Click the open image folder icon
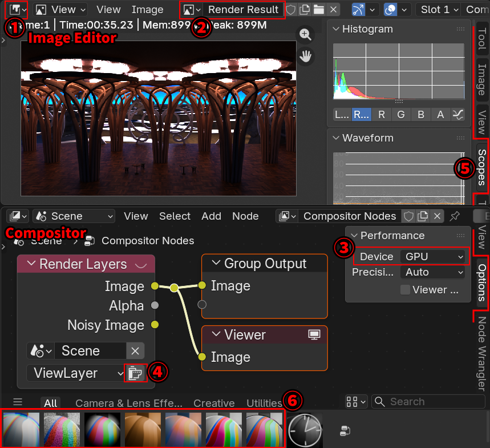 pyautogui.click(x=319, y=10)
